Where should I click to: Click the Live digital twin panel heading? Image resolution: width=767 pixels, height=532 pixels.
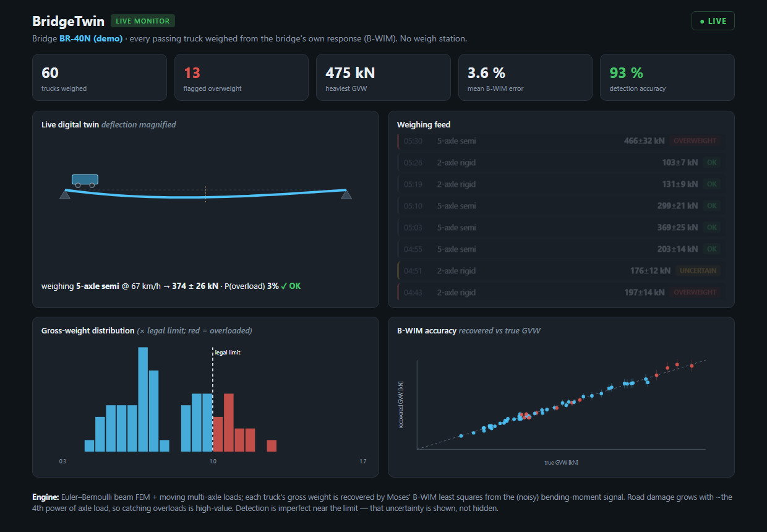point(108,125)
